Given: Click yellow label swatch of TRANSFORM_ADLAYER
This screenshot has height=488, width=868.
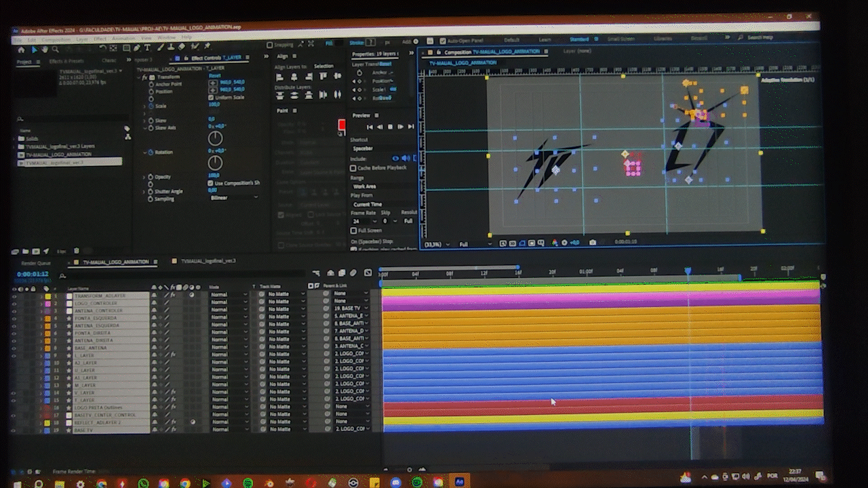Looking at the screenshot, I should click(47, 296).
